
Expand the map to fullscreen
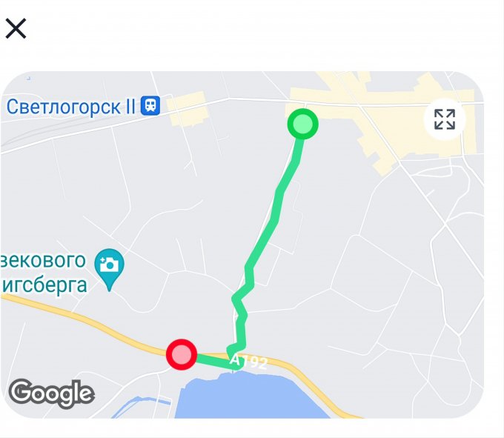(445, 119)
